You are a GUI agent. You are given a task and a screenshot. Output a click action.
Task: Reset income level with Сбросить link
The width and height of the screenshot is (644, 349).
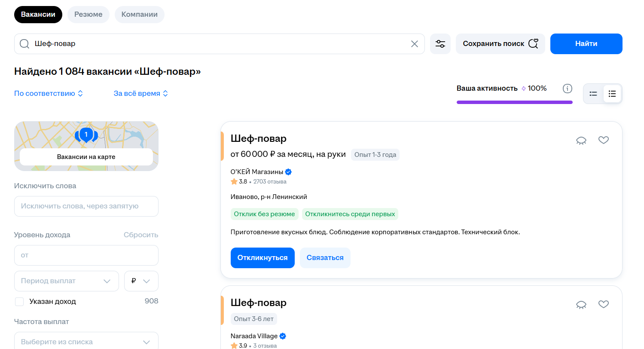[x=141, y=235]
